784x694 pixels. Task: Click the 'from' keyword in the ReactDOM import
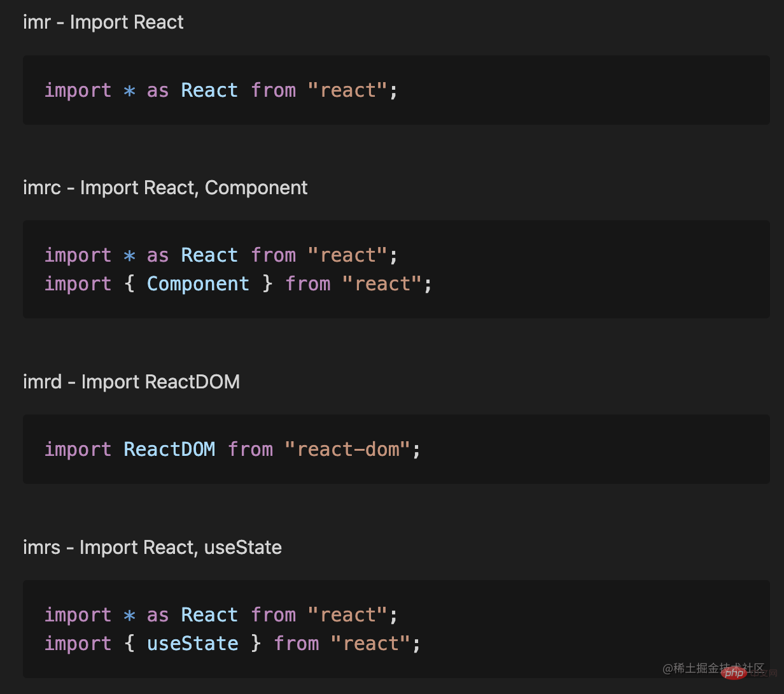[250, 450]
